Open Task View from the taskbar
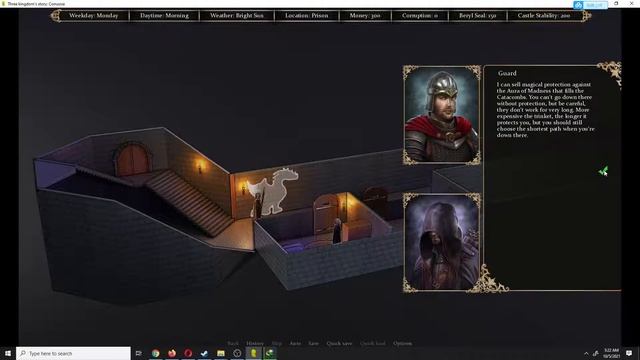The image size is (640, 360). [x=139, y=353]
